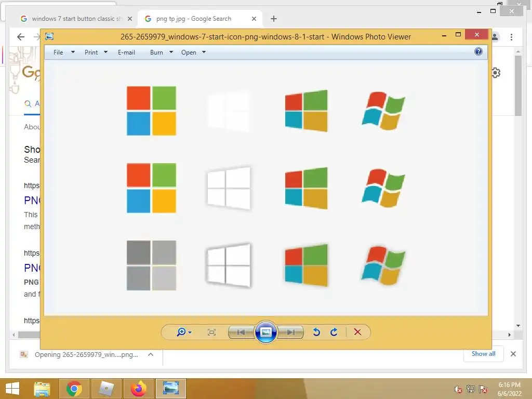Rotate the image clockwise
This screenshot has height=399, width=532.
(334, 332)
